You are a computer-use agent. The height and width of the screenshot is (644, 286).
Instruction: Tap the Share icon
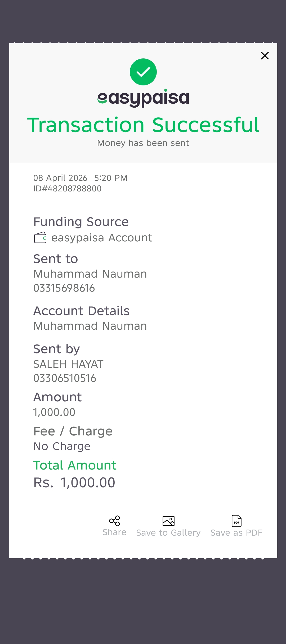click(x=114, y=521)
